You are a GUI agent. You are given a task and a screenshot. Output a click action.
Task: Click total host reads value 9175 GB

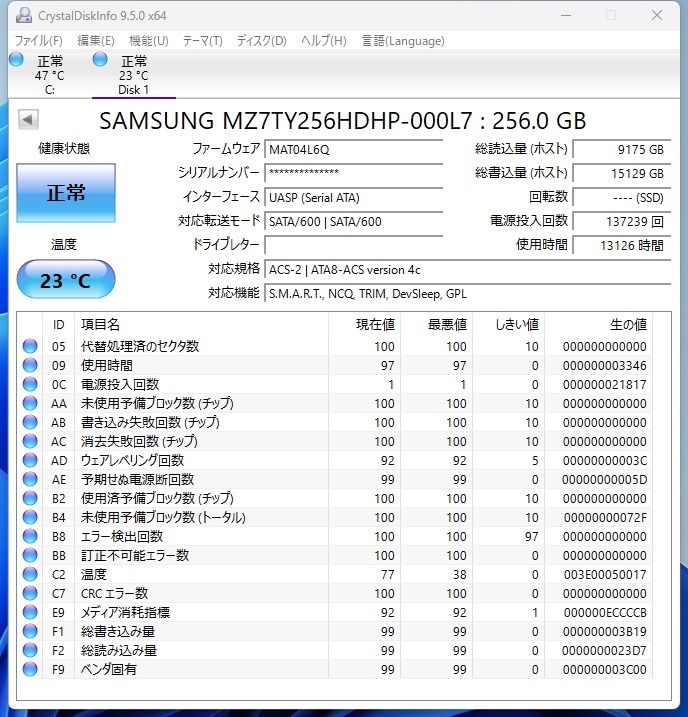622,150
